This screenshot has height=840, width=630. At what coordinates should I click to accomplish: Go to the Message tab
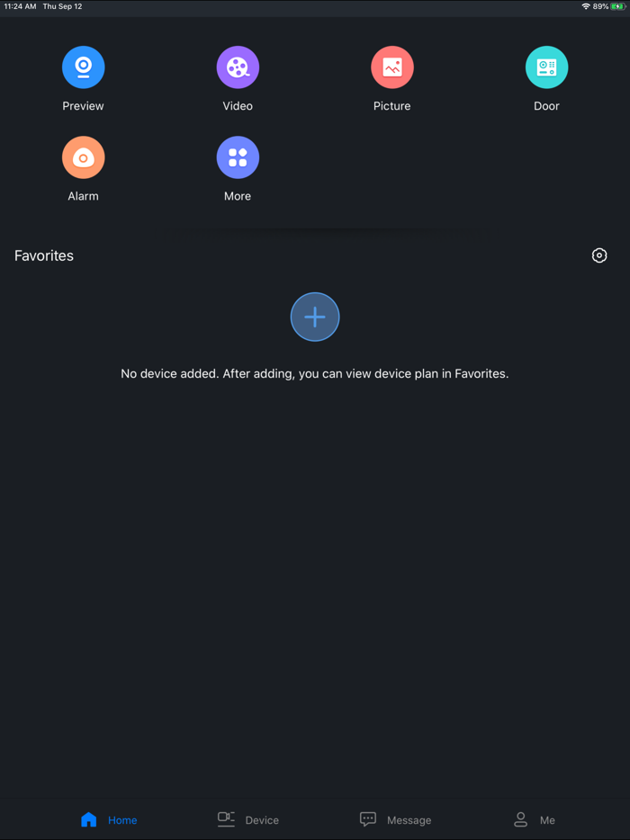395,819
